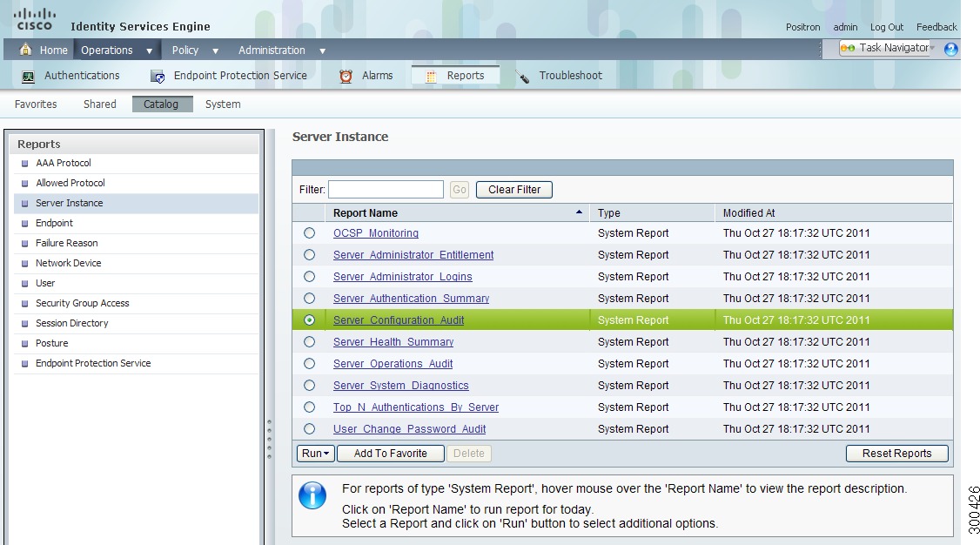Open the Server_Health_Summary report link

(393, 342)
